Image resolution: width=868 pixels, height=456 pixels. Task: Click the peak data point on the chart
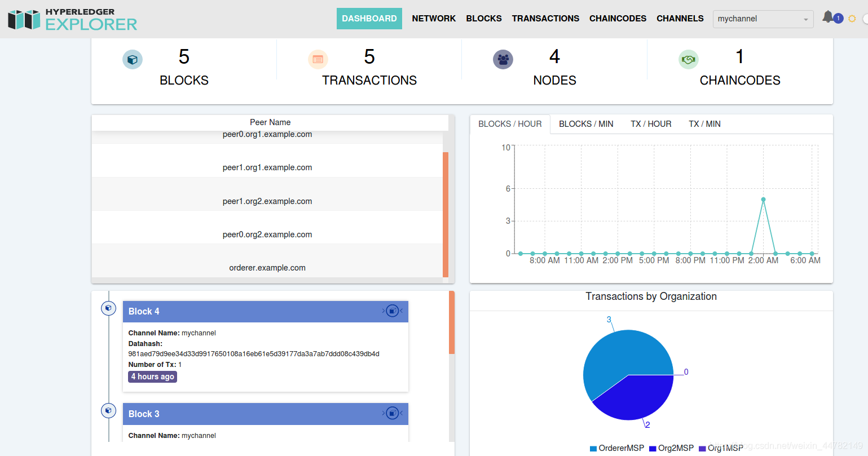pyautogui.click(x=763, y=200)
